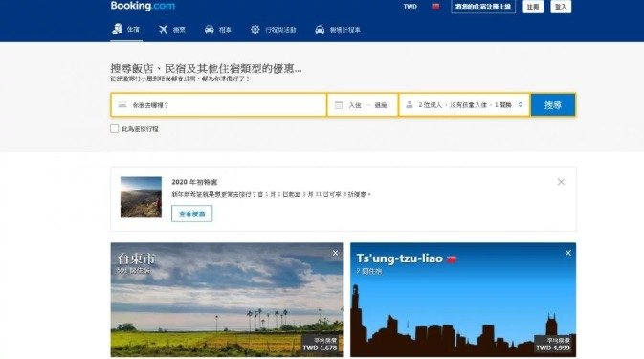This screenshot has height=359, width=644.
Task: Select the attractions and activities tab
Action: pos(273,30)
